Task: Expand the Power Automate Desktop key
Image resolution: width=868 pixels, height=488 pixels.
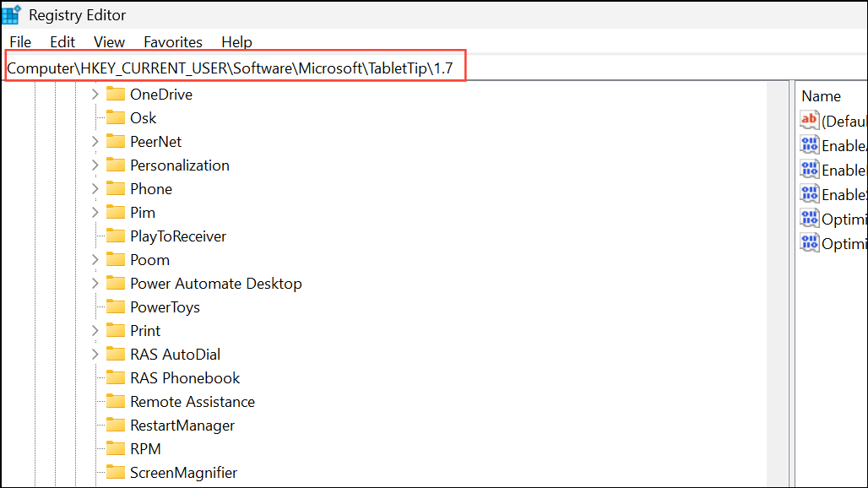Action: click(95, 284)
